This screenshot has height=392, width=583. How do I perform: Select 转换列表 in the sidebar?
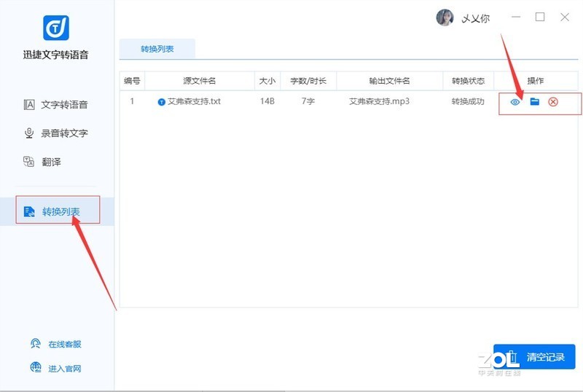click(58, 211)
